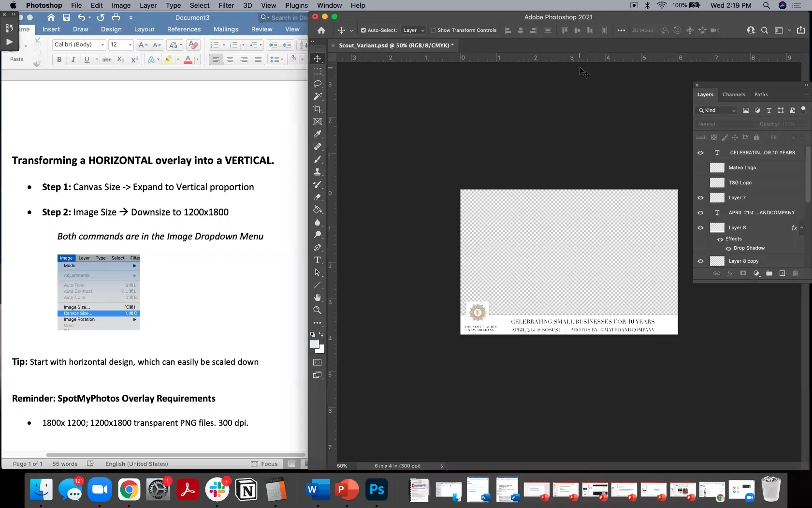Image resolution: width=812 pixels, height=508 pixels.
Task: Select the Paint Bucket tool
Action: point(318,209)
